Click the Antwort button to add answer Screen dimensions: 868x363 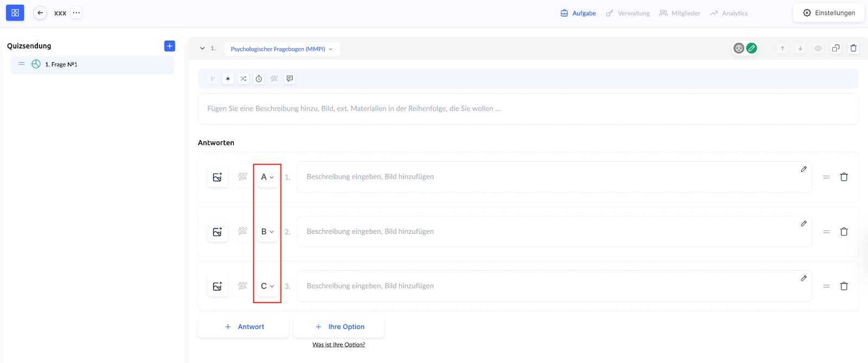(244, 327)
